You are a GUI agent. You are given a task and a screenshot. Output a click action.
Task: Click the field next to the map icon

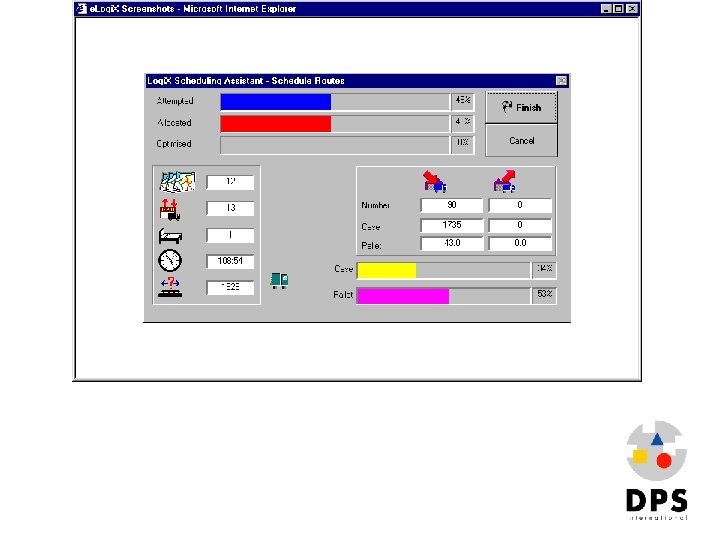tap(230, 182)
